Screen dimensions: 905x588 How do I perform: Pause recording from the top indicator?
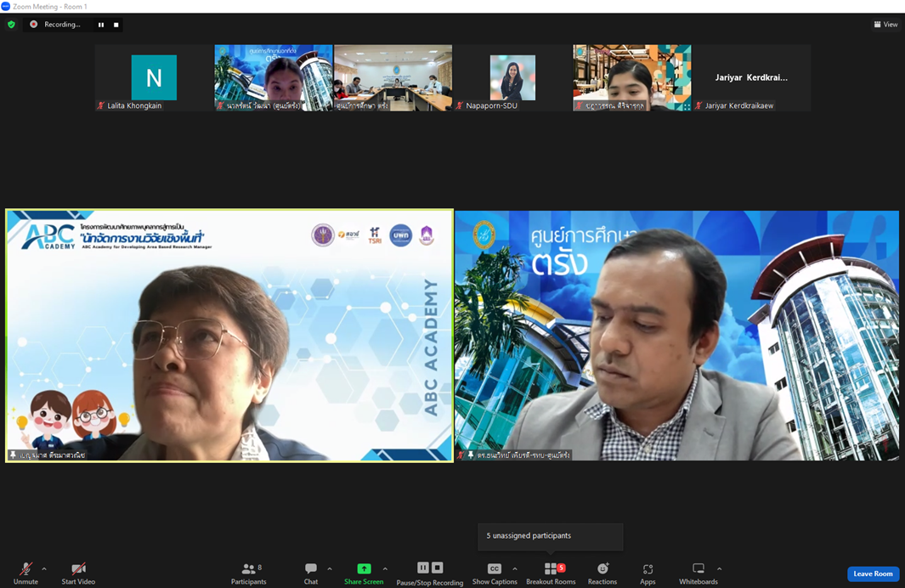(101, 25)
